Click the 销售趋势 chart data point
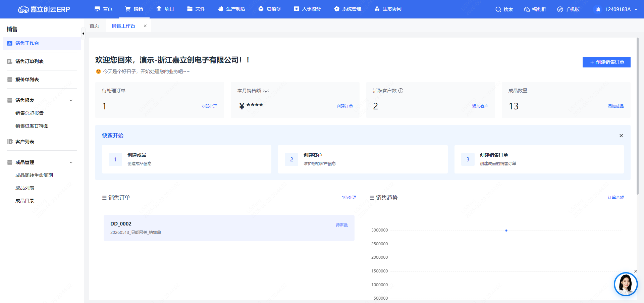644x303 pixels. click(x=506, y=231)
